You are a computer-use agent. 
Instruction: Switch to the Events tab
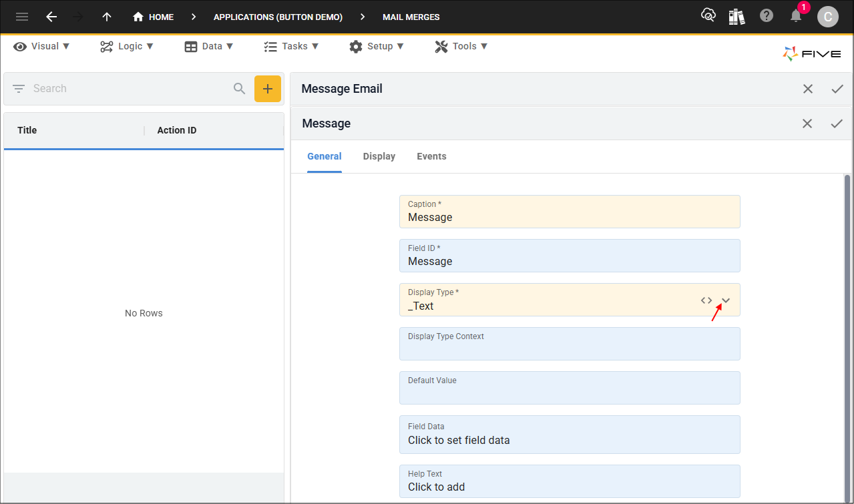point(431,156)
